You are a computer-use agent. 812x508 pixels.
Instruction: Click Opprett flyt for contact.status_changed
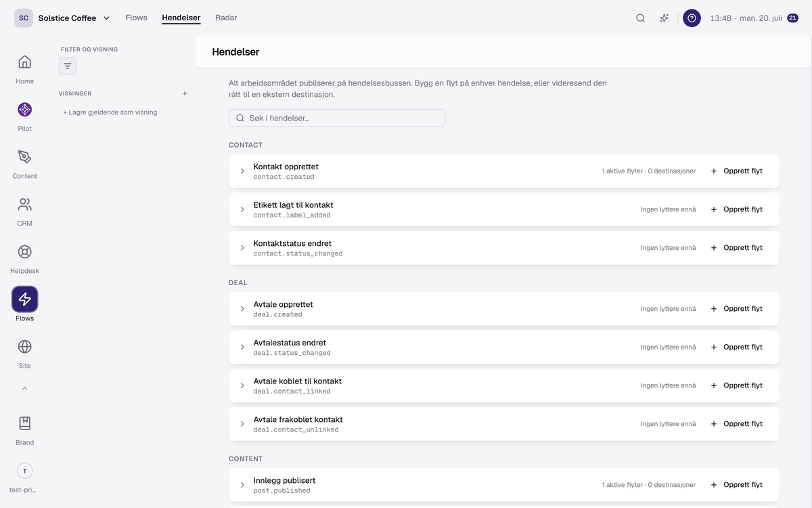coord(736,248)
